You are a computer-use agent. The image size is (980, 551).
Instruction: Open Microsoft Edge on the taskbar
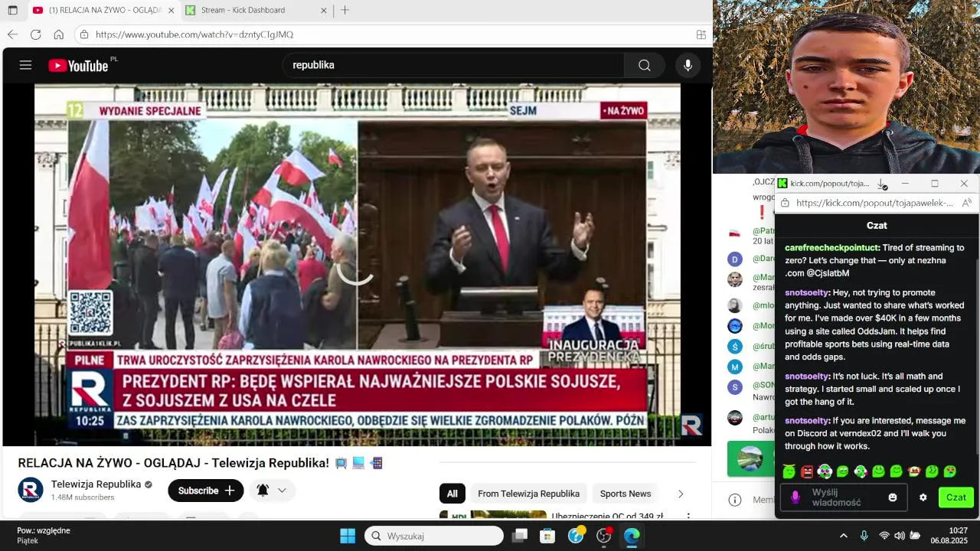tap(632, 536)
